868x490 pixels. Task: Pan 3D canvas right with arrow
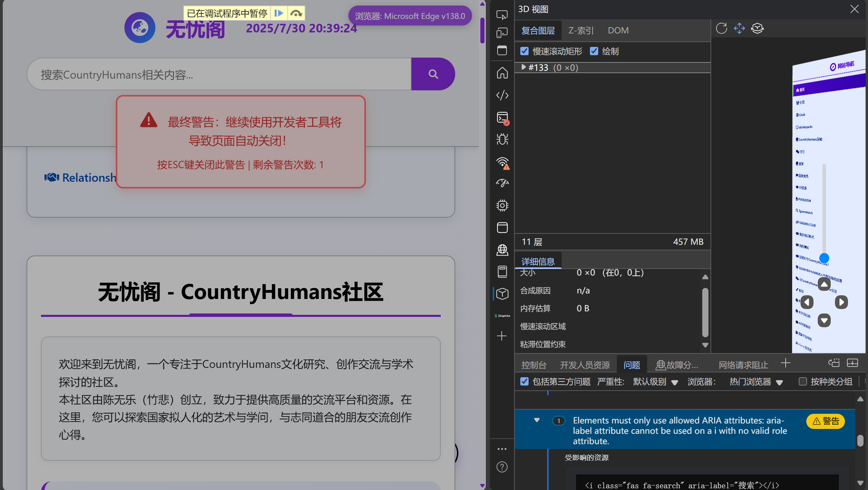pyautogui.click(x=841, y=302)
